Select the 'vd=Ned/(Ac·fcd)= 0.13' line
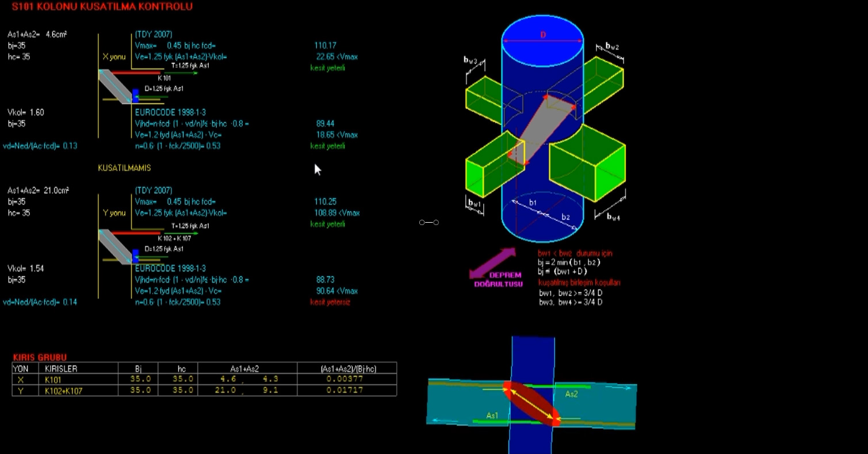The width and height of the screenshot is (868, 454). coord(40,146)
